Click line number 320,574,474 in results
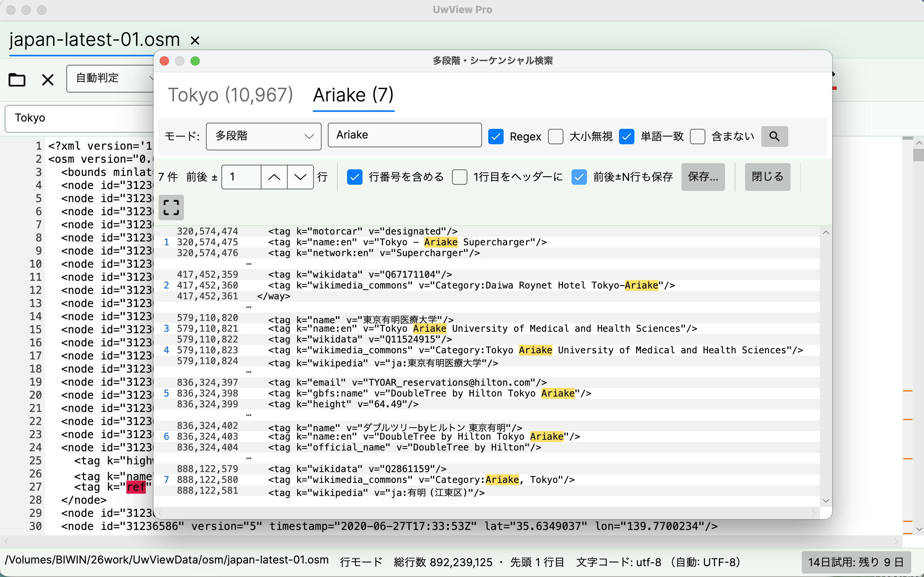Image resolution: width=924 pixels, height=577 pixels. point(207,231)
